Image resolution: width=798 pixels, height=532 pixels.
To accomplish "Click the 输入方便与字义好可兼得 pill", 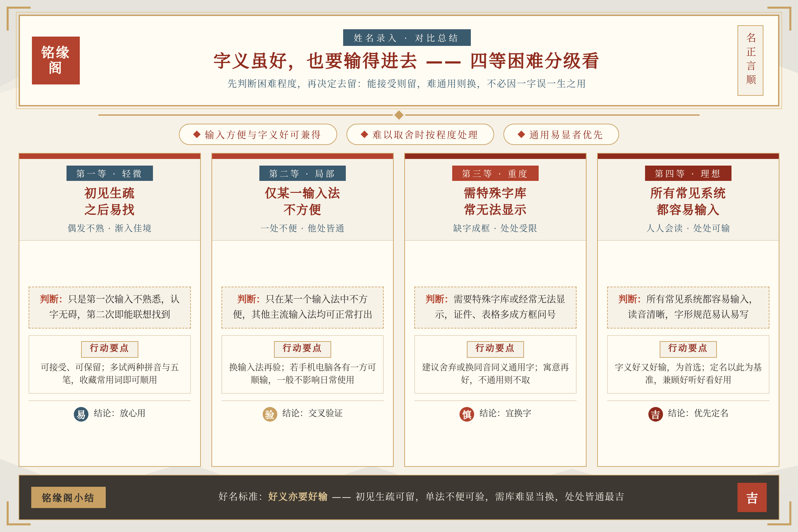I will point(258,134).
